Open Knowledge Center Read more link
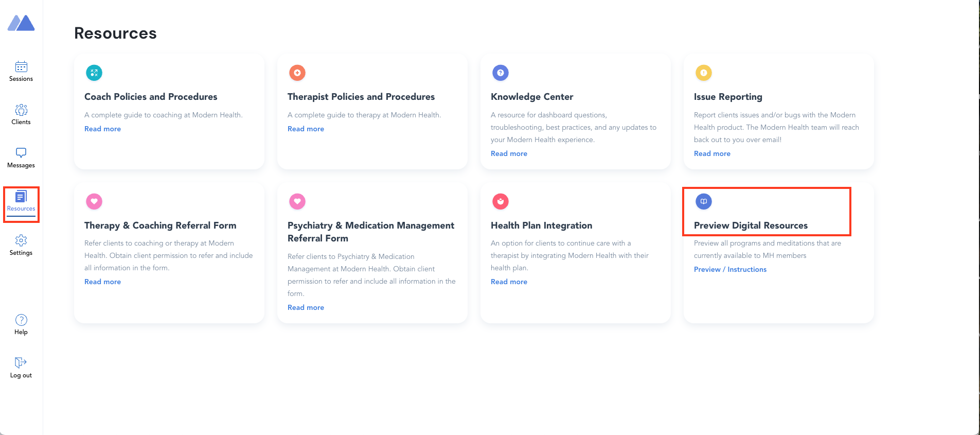Viewport: 980px width, 435px height. [509, 154]
